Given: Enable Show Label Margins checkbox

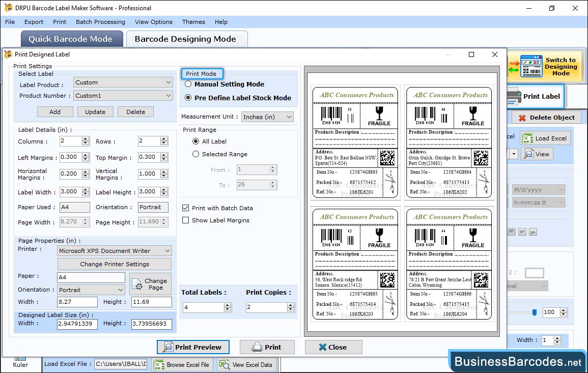Looking at the screenshot, I should point(186,220).
